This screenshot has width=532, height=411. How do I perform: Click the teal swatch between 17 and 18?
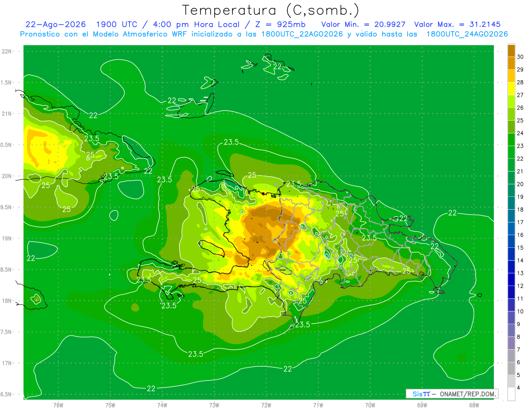coord(511,216)
